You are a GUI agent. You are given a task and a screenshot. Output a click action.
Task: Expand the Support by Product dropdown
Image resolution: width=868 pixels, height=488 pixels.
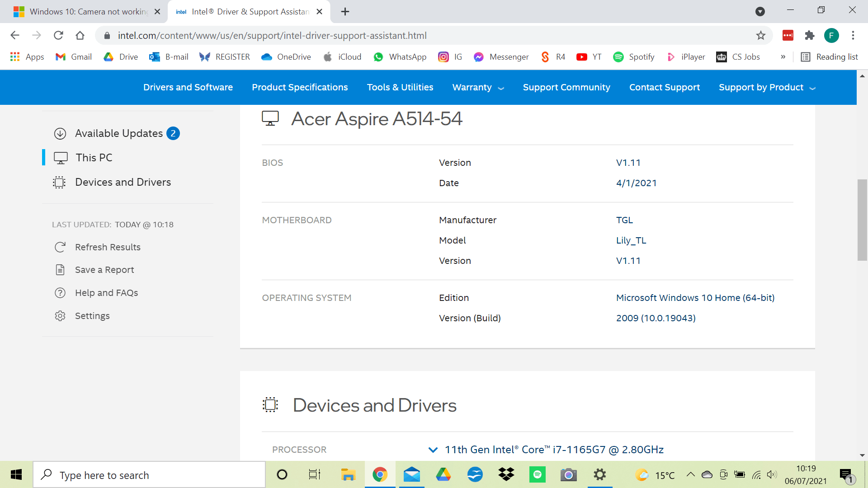(x=767, y=87)
